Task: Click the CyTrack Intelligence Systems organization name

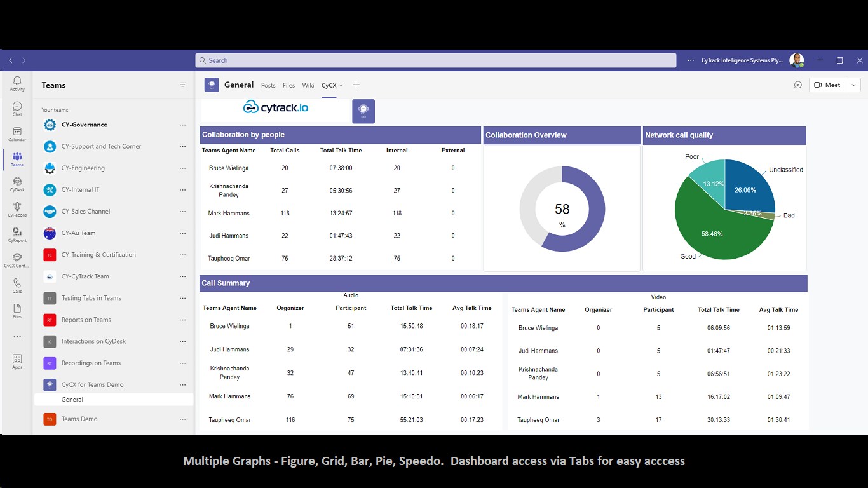Action: (742, 60)
